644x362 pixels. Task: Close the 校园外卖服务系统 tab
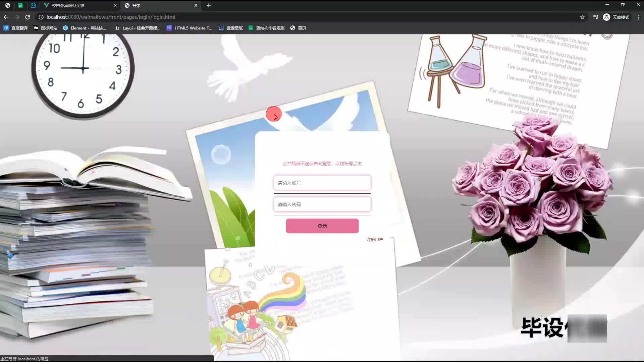tap(115, 5)
